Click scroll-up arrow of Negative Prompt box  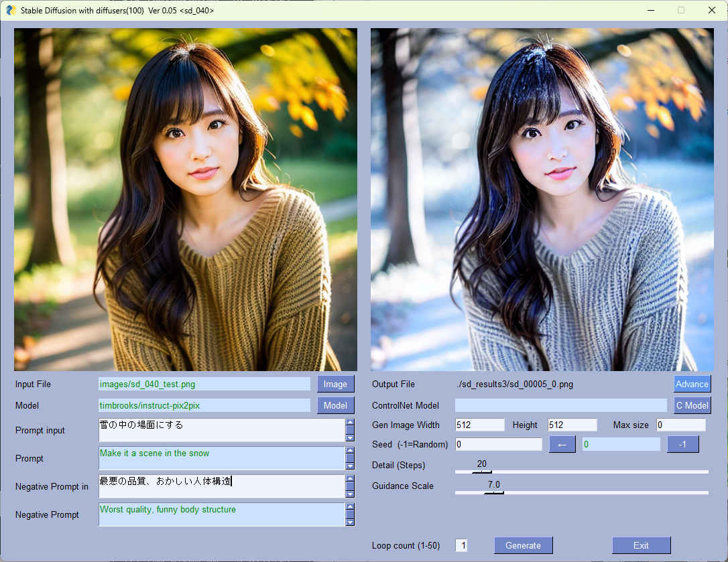click(x=349, y=506)
